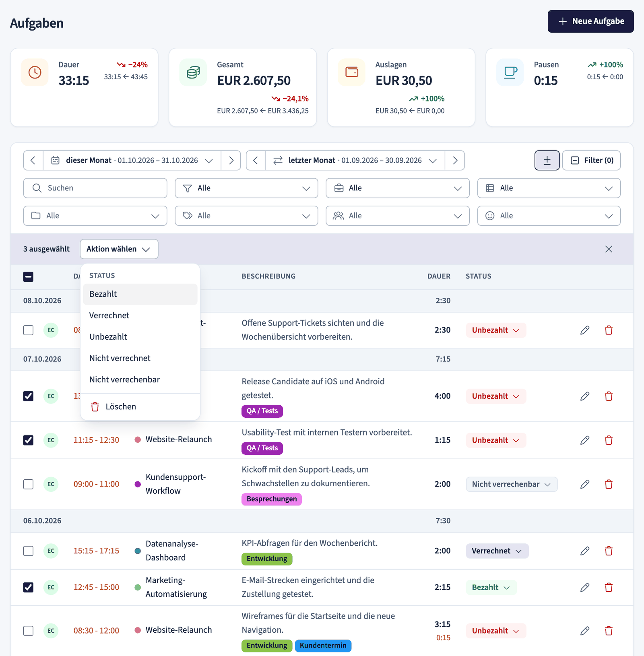Edit the Usability-Test task with pencil icon
The image size is (644, 656).
(585, 440)
